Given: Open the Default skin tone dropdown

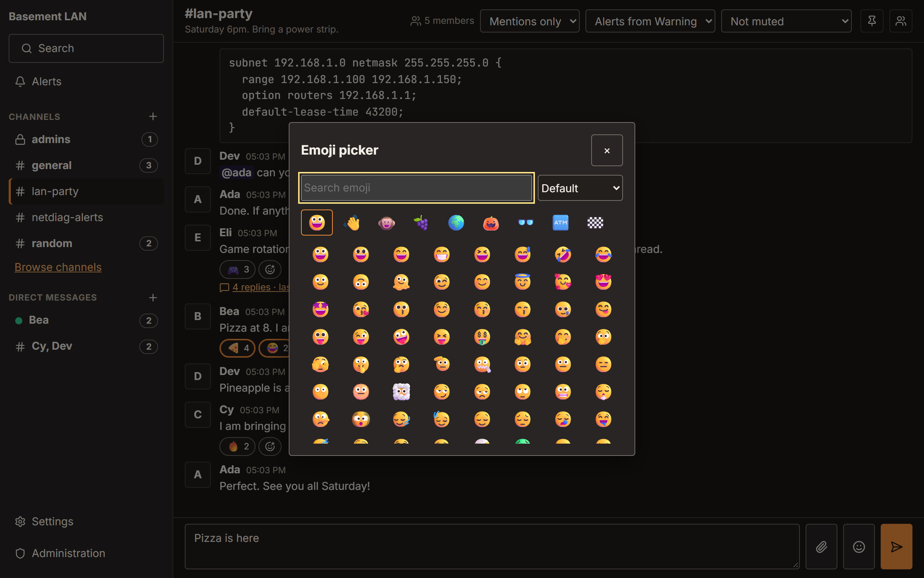Looking at the screenshot, I should pos(580,188).
